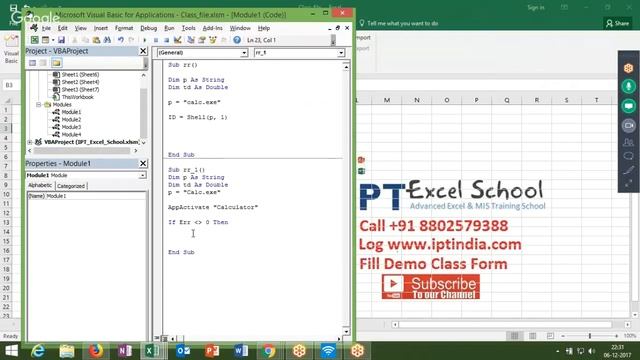Open VBA Help with the question mark icon
The height and width of the screenshot is (360, 640).
[237, 40]
